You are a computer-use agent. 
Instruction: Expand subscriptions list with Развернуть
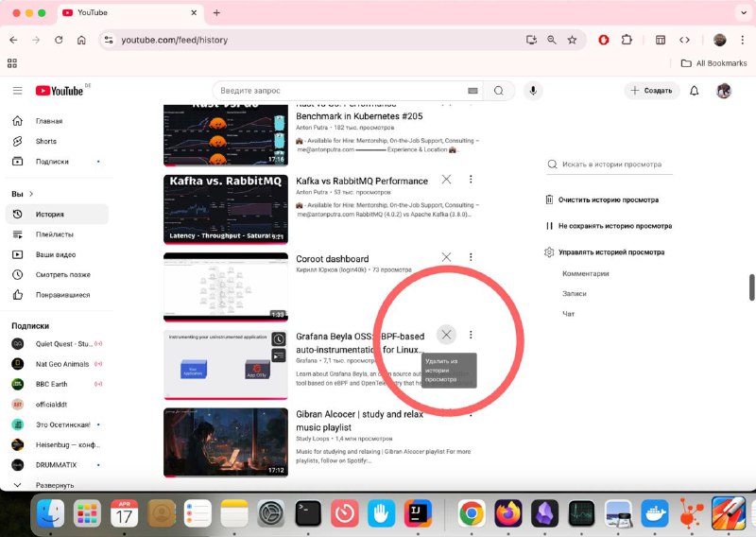[55, 485]
